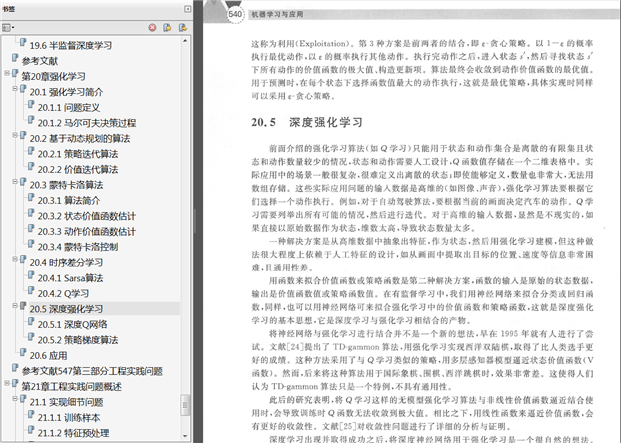Click bookmark icon beside 21.1.1 训练样本

pyautogui.click(x=31, y=414)
